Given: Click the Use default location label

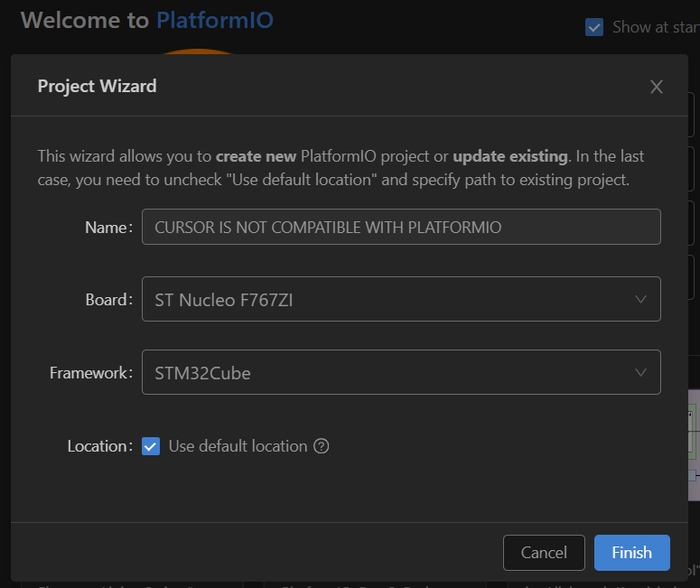Looking at the screenshot, I should [238, 446].
